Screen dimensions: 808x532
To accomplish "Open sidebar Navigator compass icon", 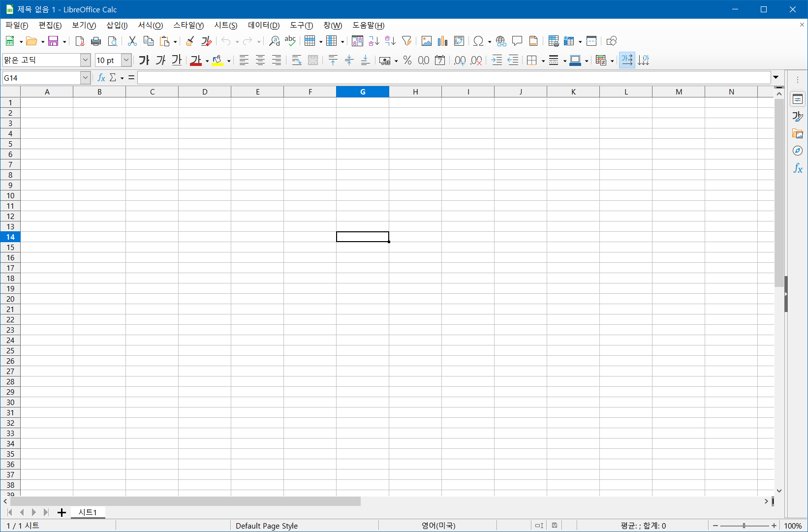I will [x=798, y=151].
